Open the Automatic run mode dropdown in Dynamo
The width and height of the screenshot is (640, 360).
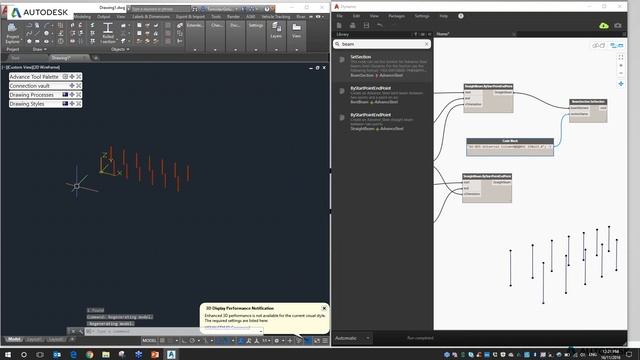click(x=352, y=338)
